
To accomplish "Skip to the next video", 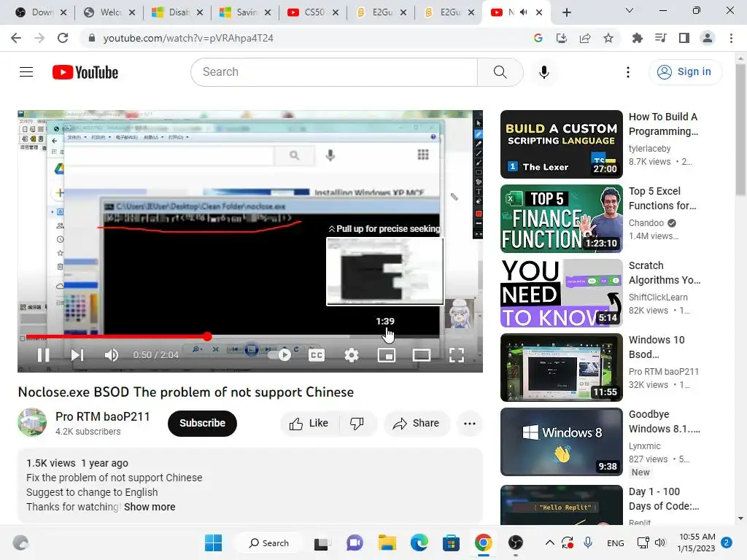I will (x=77, y=355).
